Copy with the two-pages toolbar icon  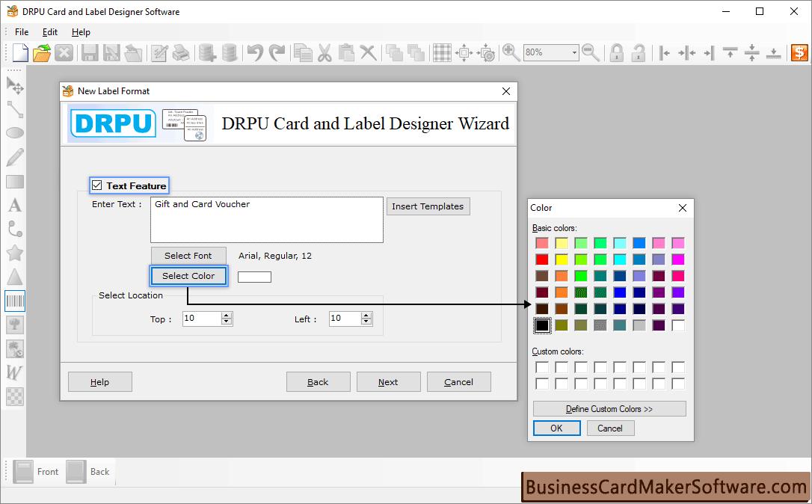[x=303, y=53]
